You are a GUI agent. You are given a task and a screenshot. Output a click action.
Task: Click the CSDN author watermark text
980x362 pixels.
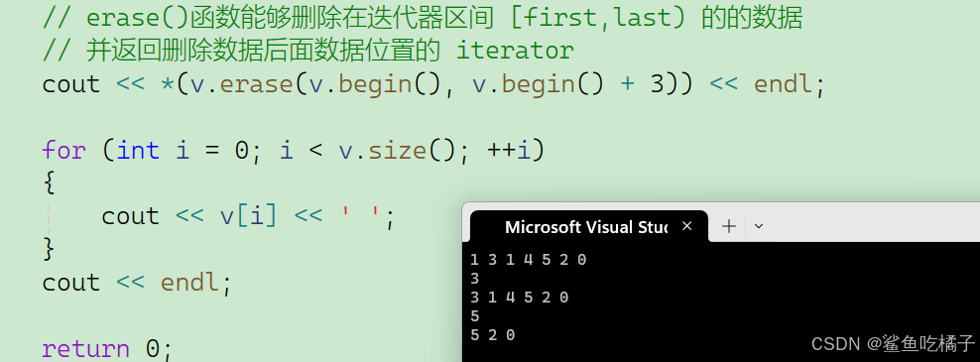click(893, 343)
